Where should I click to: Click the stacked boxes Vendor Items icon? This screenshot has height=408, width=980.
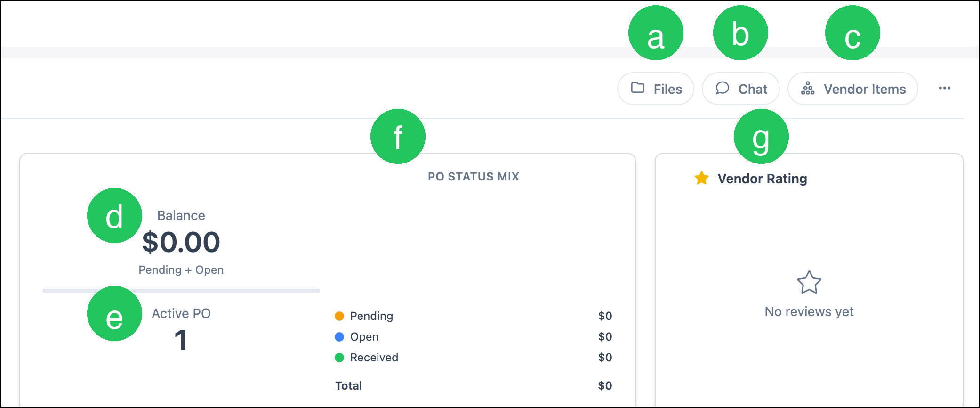tap(808, 88)
